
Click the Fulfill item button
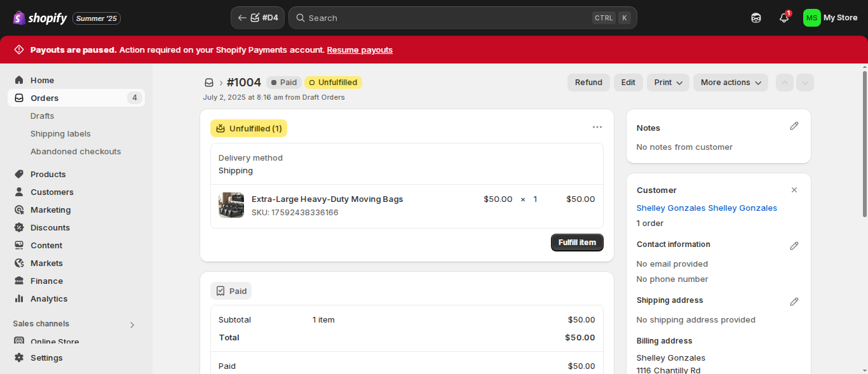[x=577, y=243]
